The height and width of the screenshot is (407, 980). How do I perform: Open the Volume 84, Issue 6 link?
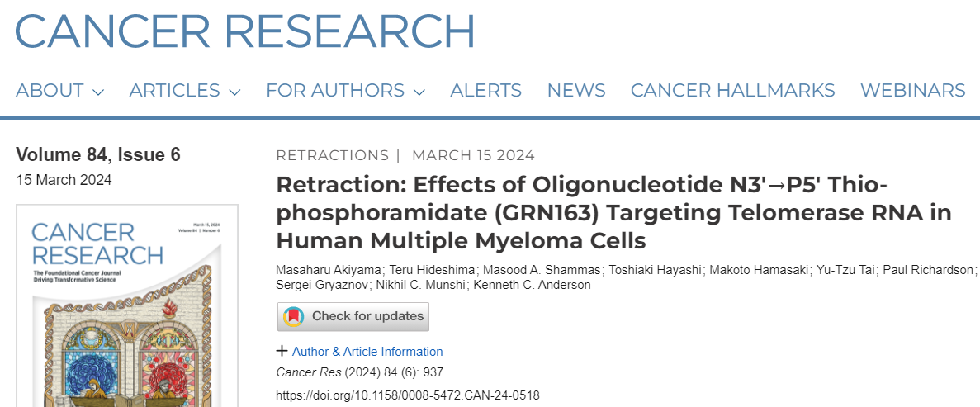(98, 154)
